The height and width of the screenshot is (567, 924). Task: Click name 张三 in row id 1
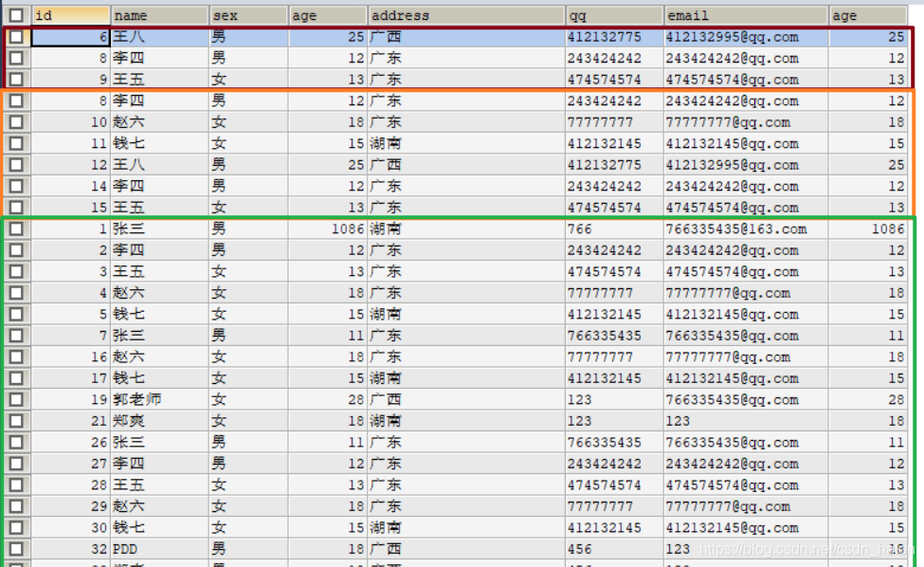(160, 229)
